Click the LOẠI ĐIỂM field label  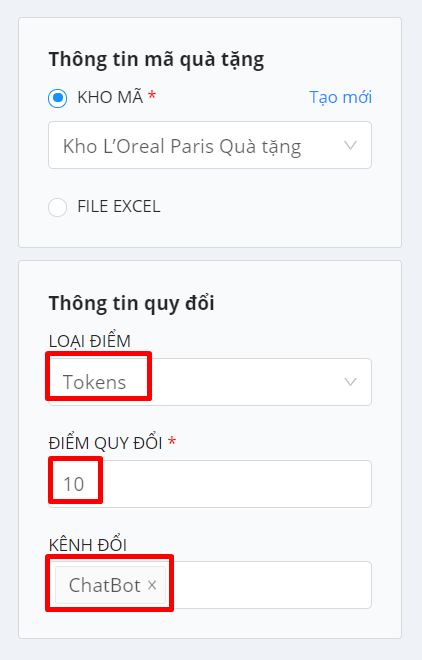90,341
